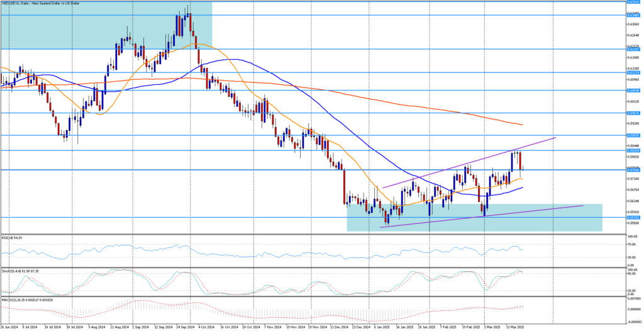Select the 2 Sep 2024 date label
644x331 pixels.
(141, 327)
